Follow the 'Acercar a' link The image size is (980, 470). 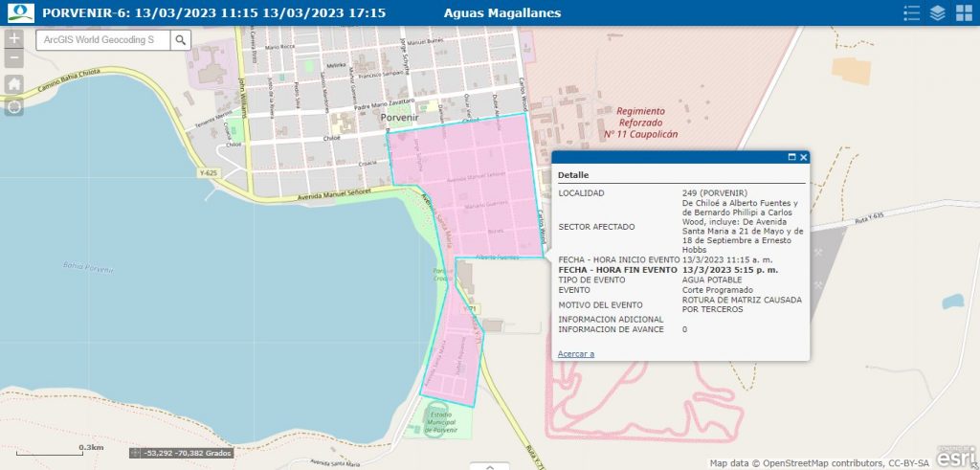[x=575, y=353]
